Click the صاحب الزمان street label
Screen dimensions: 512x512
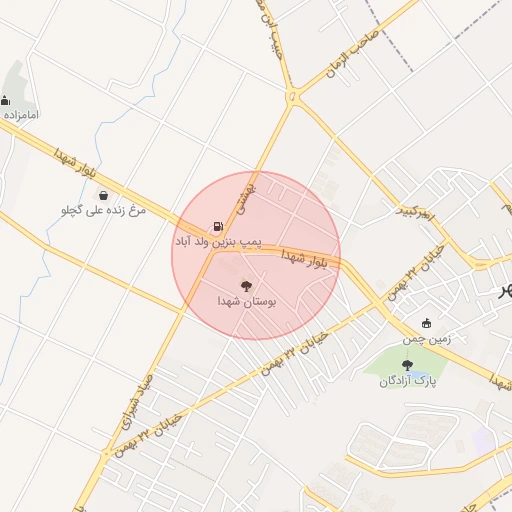click(352, 53)
